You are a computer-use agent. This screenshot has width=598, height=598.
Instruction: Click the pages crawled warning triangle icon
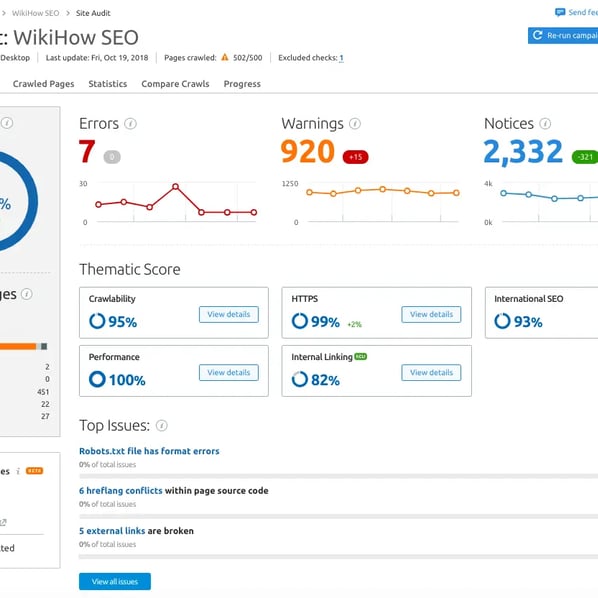pyautogui.click(x=225, y=57)
